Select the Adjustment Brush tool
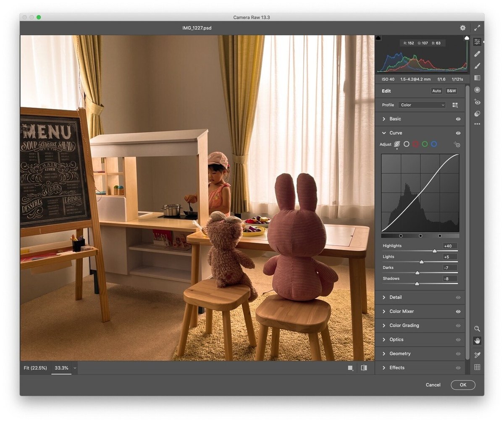 (x=477, y=66)
